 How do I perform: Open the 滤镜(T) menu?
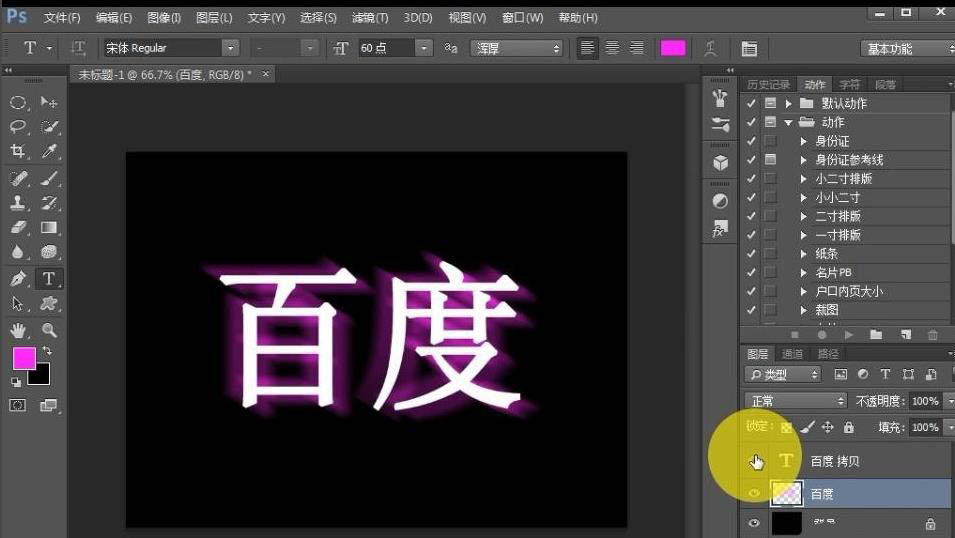pyautogui.click(x=370, y=18)
